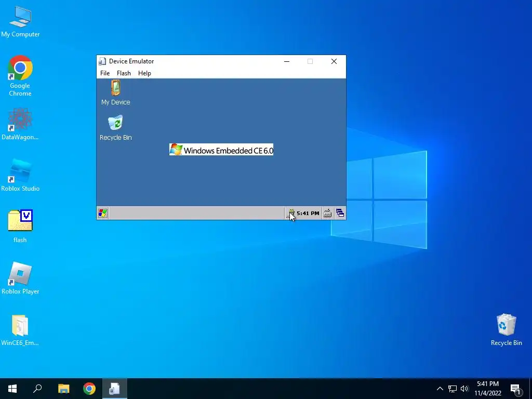
Task: Click the network connection icon in CE tray
Action: tap(291, 214)
